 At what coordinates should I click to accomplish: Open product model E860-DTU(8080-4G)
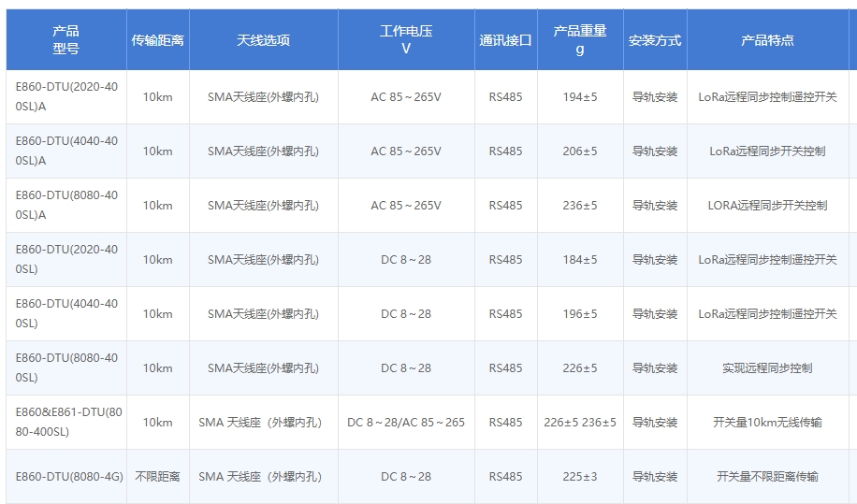(69, 477)
